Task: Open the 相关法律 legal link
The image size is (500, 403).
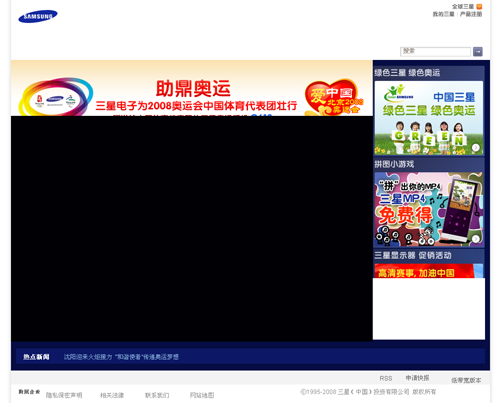Action: pyautogui.click(x=112, y=395)
